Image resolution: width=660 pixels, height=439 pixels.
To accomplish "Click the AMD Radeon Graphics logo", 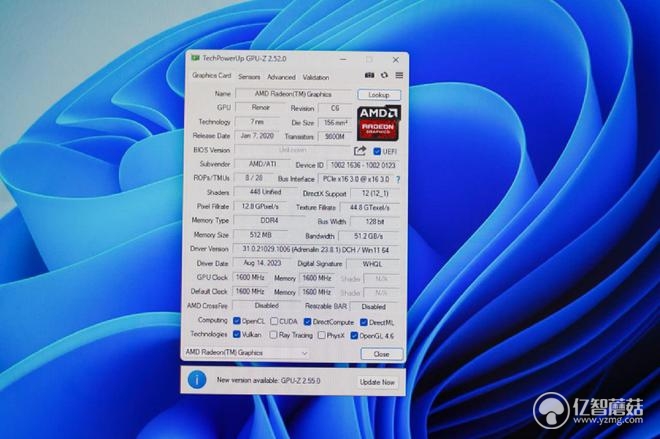I will pyautogui.click(x=379, y=122).
